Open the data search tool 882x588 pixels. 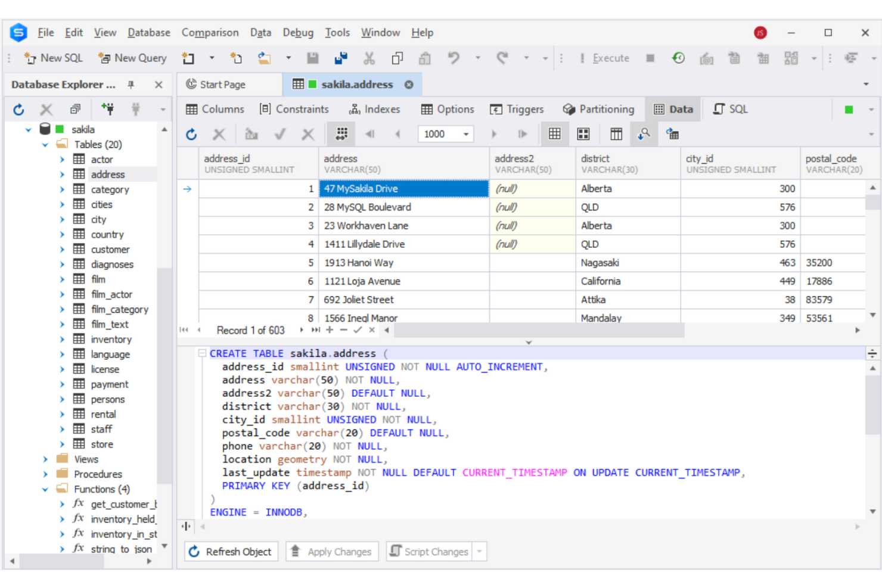(643, 133)
